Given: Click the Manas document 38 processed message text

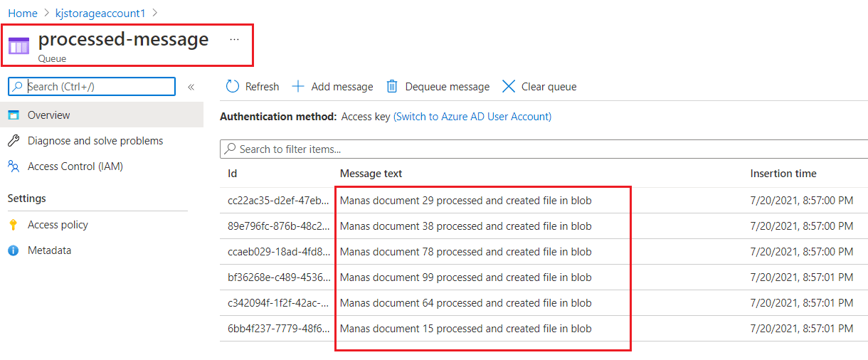Looking at the screenshot, I should tap(466, 226).
